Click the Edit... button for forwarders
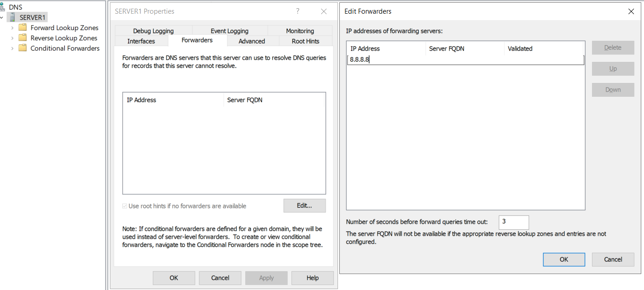This screenshot has height=290, width=644. click(x=304, y=206)
